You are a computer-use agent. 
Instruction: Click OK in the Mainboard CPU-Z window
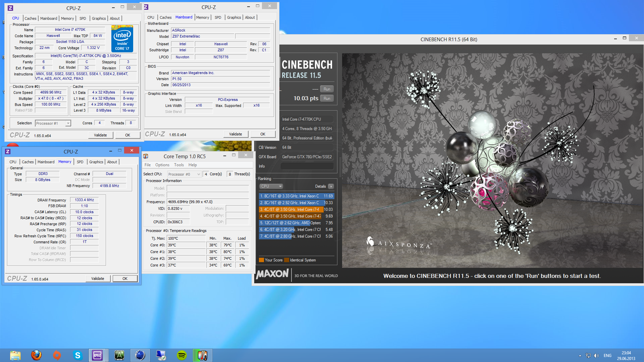click(x=263, y=134)
